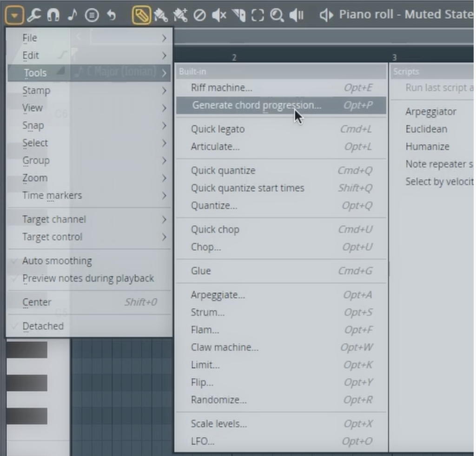476x456 pixels.
Task: Open the Flip tool
Action: click(x=281, y=383)
